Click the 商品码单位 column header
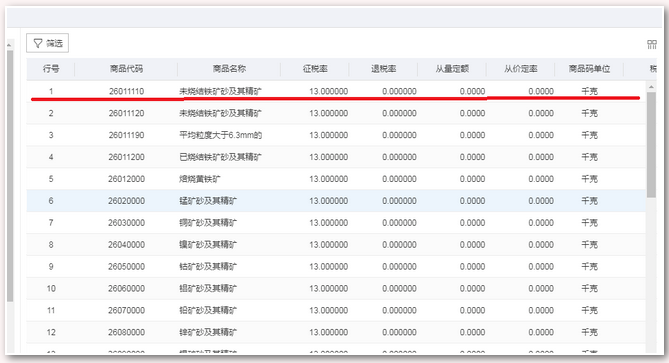669x363 pixels. 589,69
